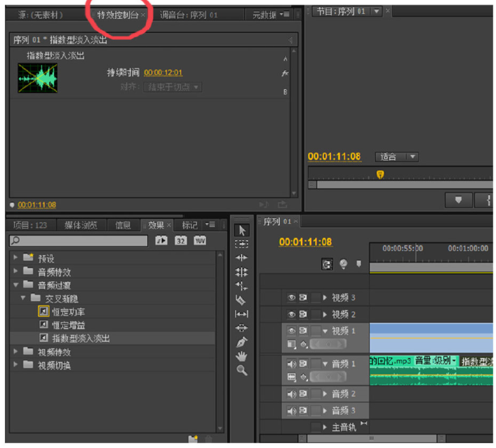496x448 pixels.
Task: Select the Track Select tool
Action: [241, 244]
